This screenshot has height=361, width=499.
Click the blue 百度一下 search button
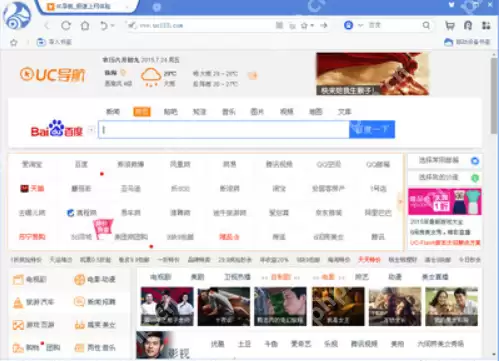tap(372, 129)
